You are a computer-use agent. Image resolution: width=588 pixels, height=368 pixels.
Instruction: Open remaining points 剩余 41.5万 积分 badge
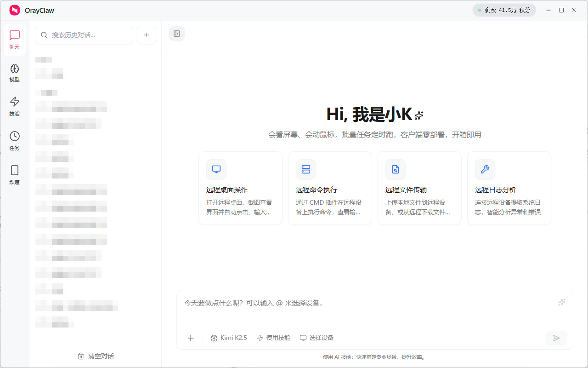pyautogui.click(x=504, y=10)
